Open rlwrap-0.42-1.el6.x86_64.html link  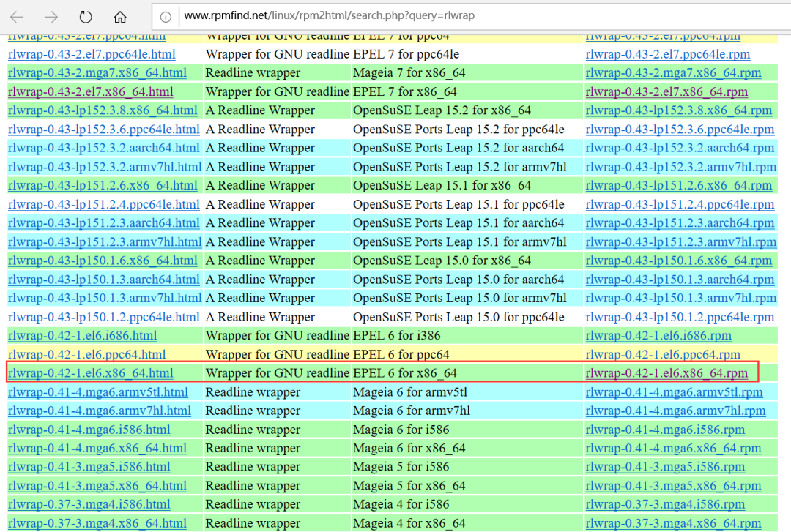click(90, 373)
